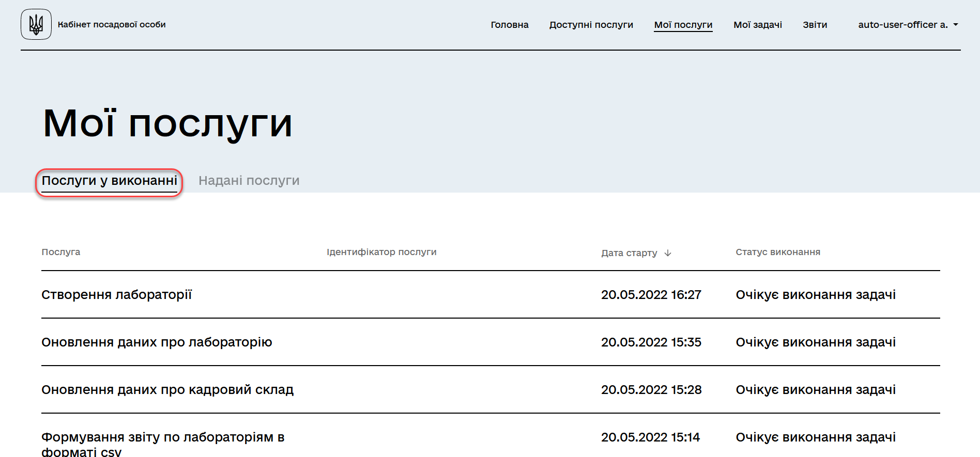The height and width of the screenshot is (457, 980).
Task: Click the Статус виконання column header
Action: pyautogui.click(x=778, y=252)
